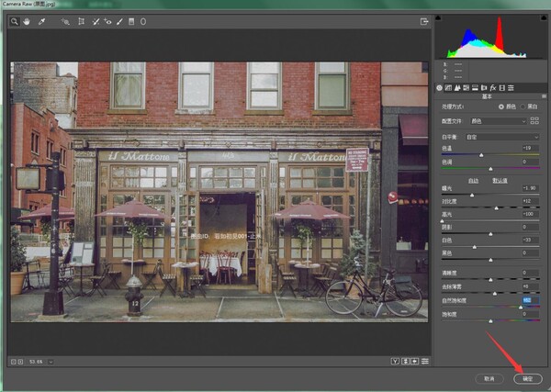Click the zoom in button below preview
Viewport: 551px width, 392px height.
(20, 362)
